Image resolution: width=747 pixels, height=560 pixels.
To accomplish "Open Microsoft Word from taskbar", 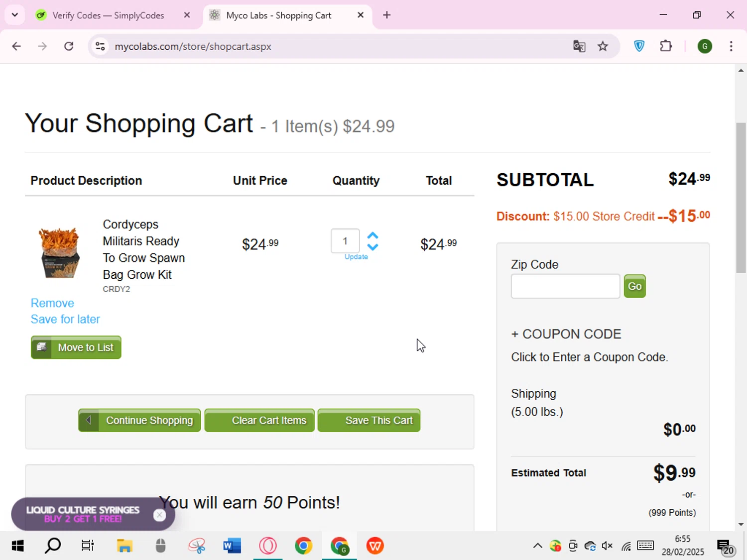I will coord(232,546).
